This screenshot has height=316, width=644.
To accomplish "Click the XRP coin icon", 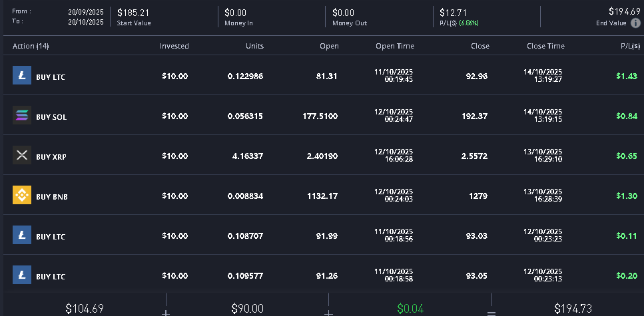I will tap(22, 156).
